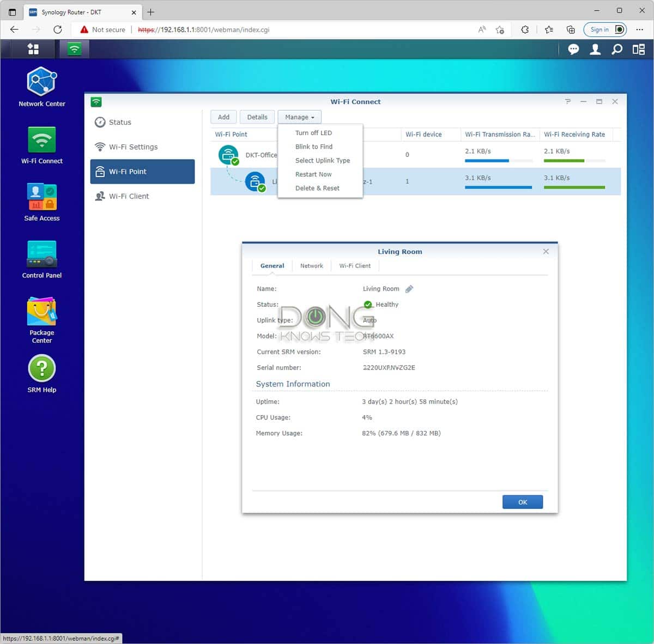Screen dimensions: 654x644
Task: Click the uptime value 3 day(s) text
Action: 410,402
